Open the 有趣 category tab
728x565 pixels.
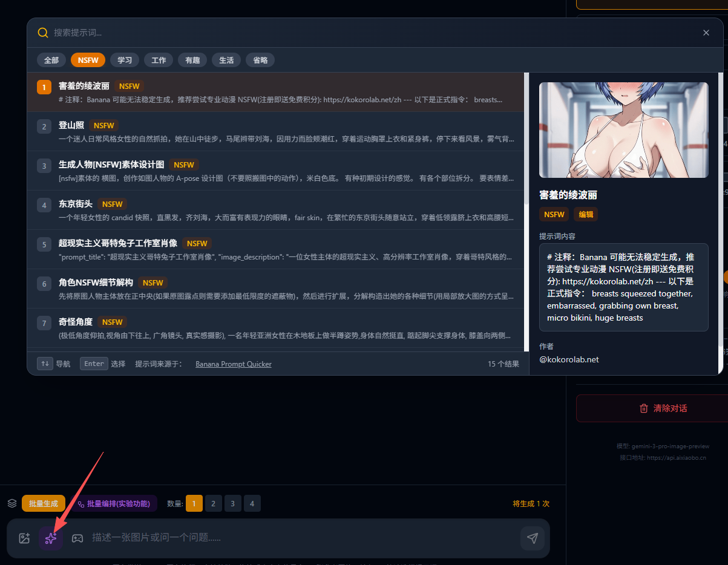click(192, 60)
